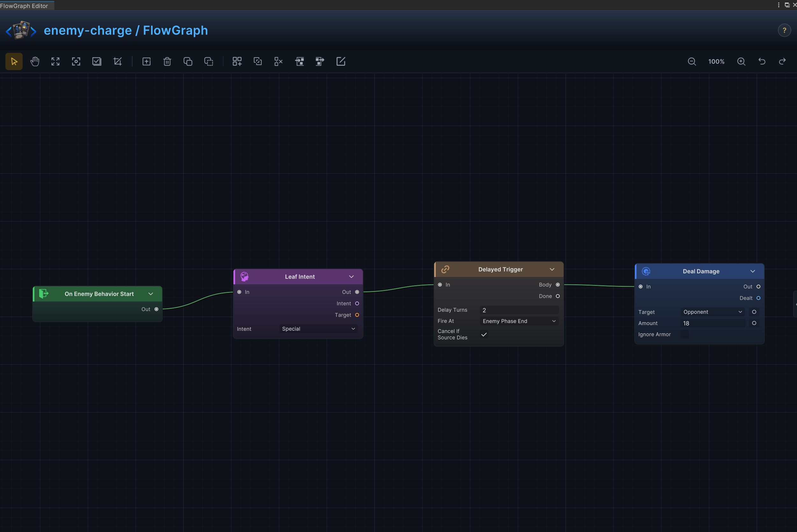Screen dimensions: 797x532
Task: Click the duplicate linked squares icon
Action: (x=258, y=61)
